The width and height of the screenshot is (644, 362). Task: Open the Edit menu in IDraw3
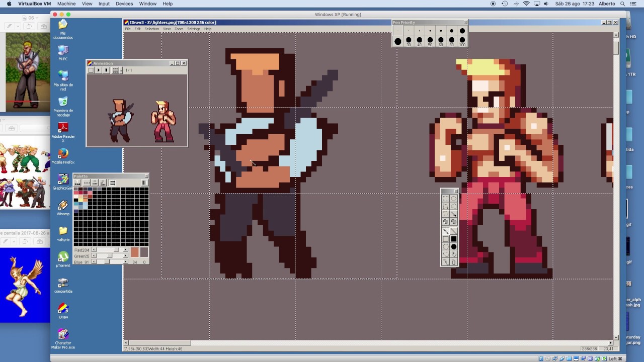click(x=137, y=29)
